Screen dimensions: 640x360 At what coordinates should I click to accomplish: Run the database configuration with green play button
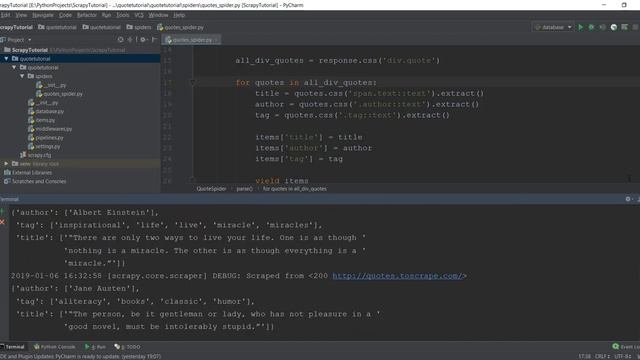coord(580,27)
